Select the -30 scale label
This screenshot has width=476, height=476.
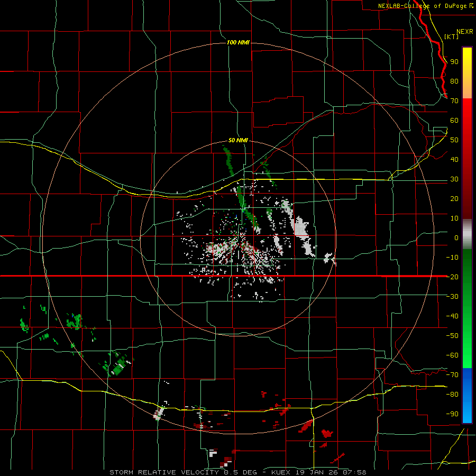click(452, 297)
